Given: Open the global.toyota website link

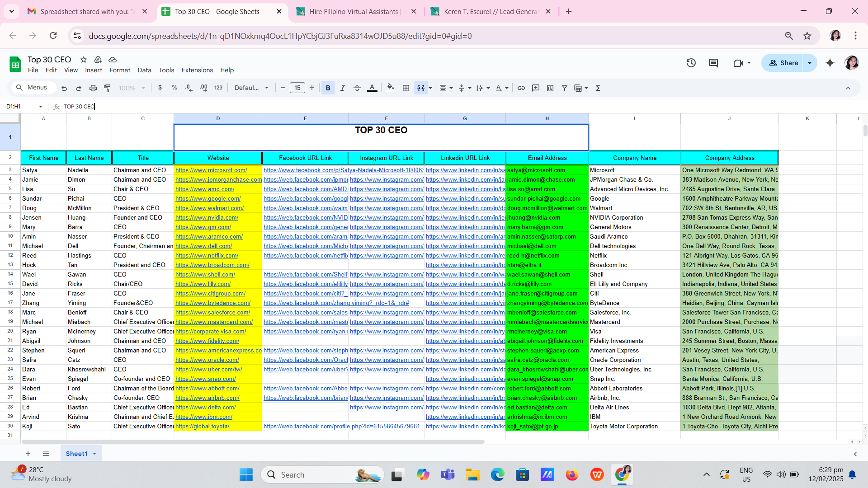Looking at the screenshot, I should click(x=202, y=427).
